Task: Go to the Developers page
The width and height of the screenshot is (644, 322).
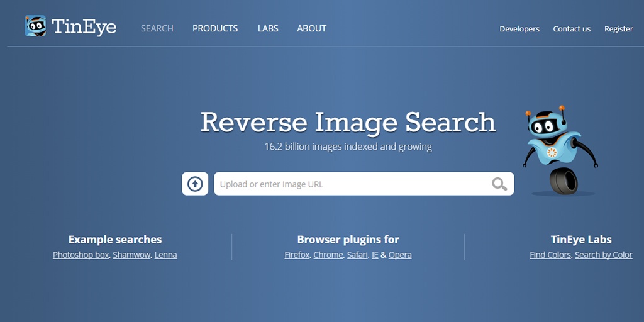Action: click(x=519, y=29)
